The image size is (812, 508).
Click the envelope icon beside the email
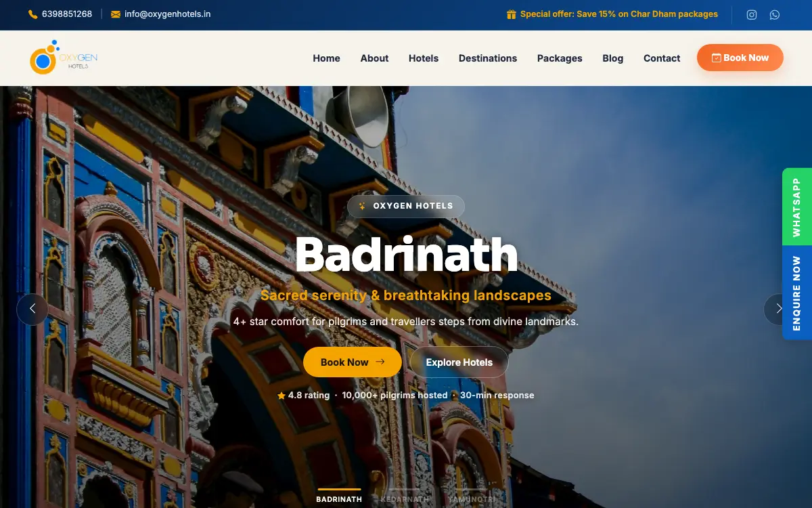tap(116, 14)
